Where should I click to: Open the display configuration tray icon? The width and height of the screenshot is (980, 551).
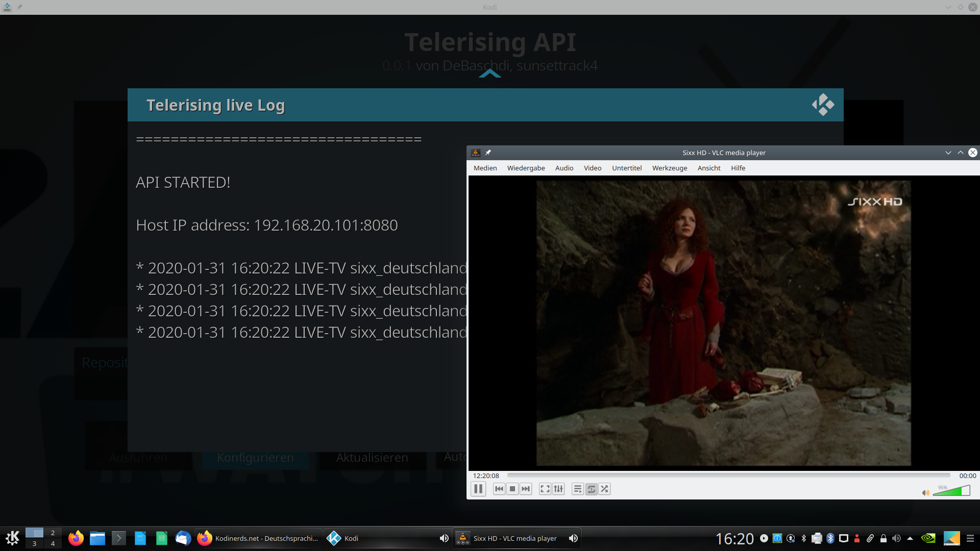844,538
